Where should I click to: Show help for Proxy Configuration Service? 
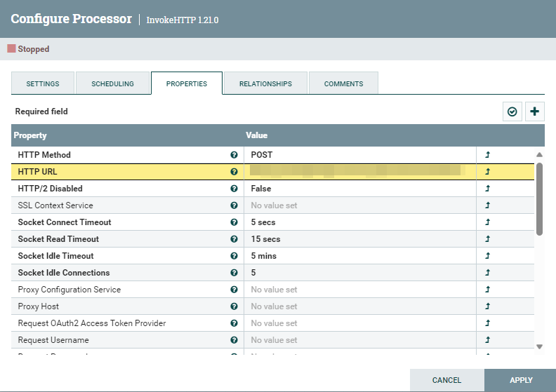point(234,290)
